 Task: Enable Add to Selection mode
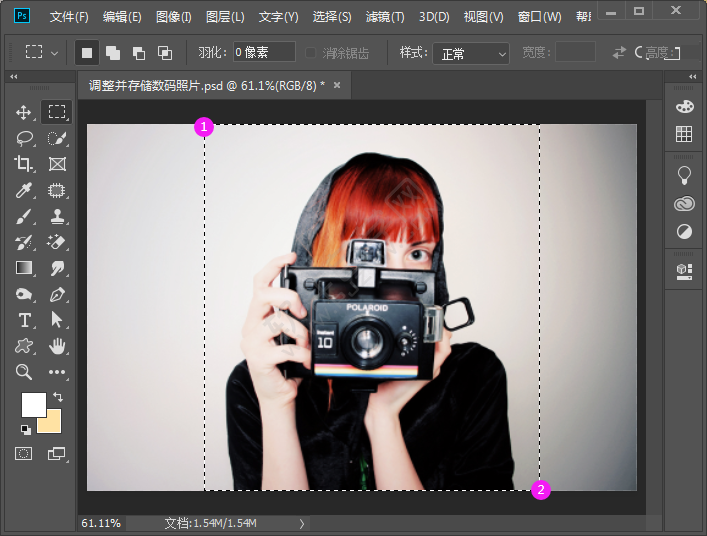click(112, 52)
